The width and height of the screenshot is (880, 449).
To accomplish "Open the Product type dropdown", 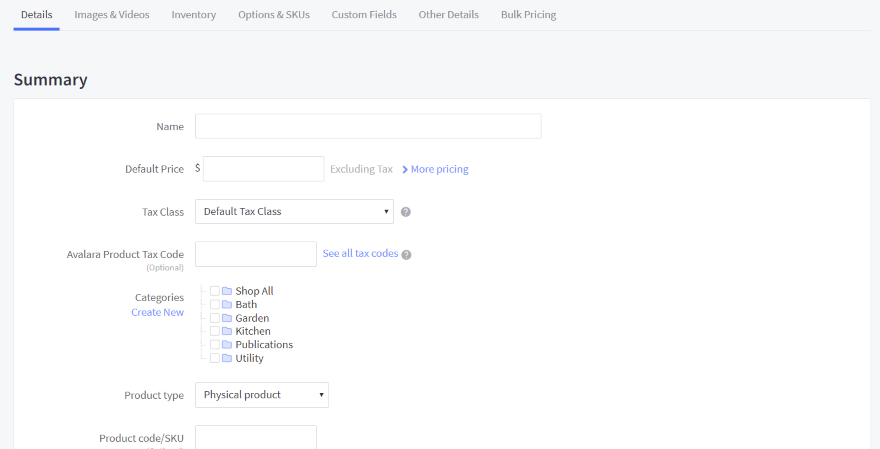I will (262, 395).
